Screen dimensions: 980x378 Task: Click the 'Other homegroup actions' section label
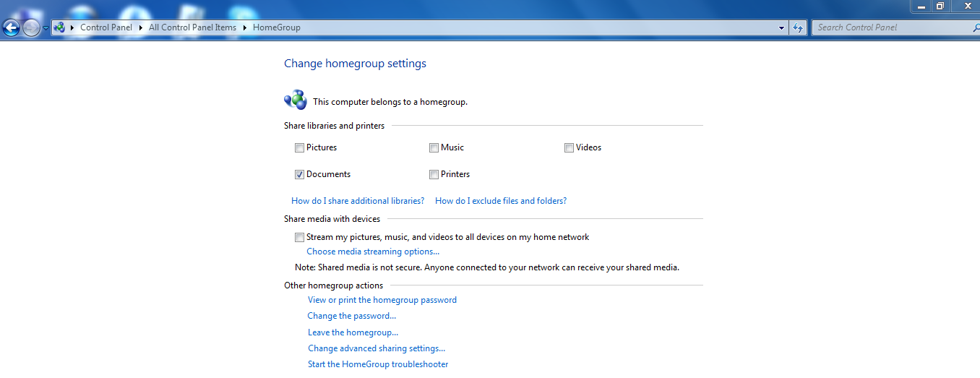pyautogui.click(x=333, y=285)
